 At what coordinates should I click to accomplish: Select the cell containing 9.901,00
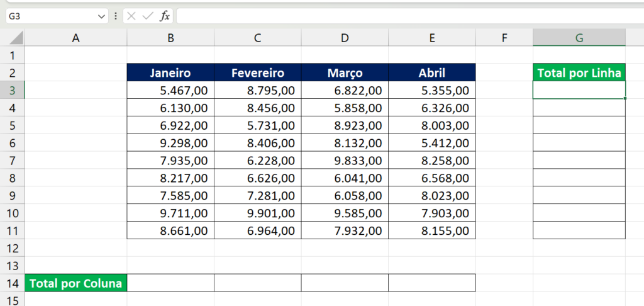(x=258, y=213)
